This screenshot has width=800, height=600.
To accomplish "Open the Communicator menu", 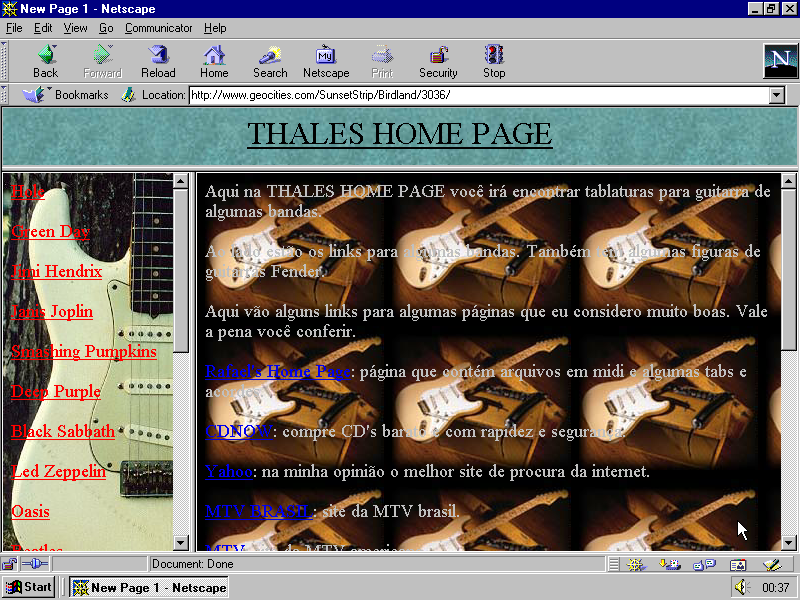I will click(159, 28).
